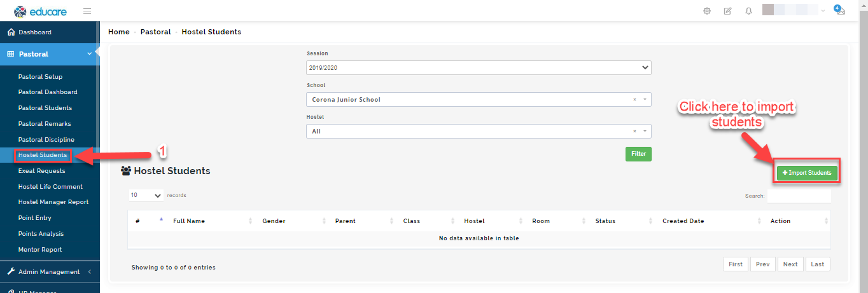
Task: Open Pastoral Remarks menu item
Action: point(45,124)
